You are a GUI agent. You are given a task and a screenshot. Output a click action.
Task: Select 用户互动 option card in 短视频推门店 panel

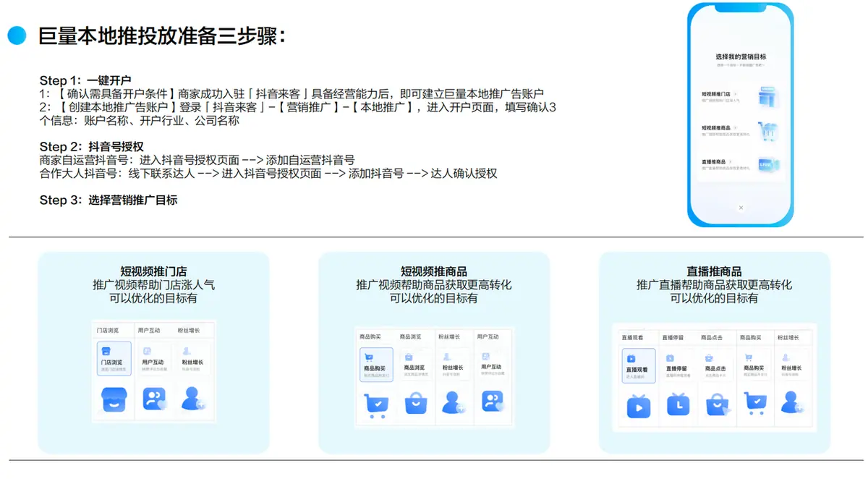click(x=153, y=359)
